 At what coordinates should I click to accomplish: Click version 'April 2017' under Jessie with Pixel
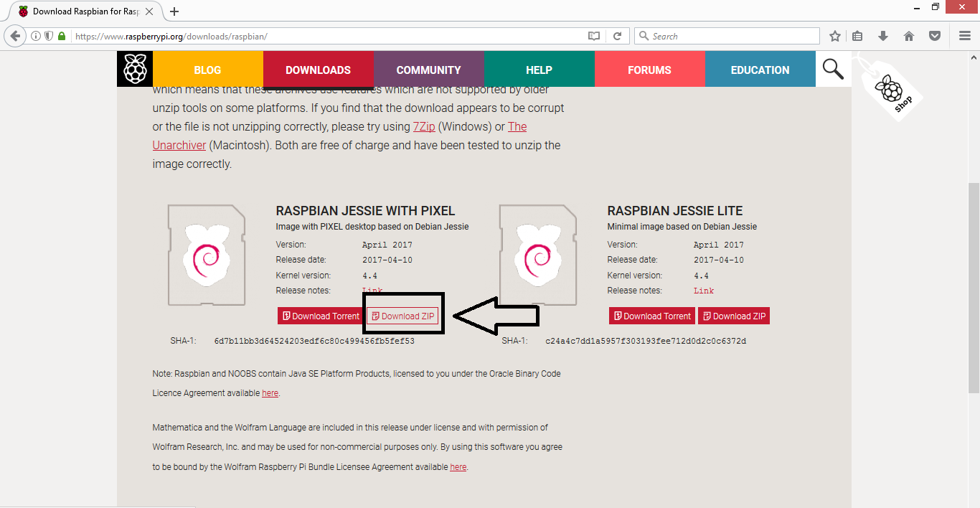(387, 245)
